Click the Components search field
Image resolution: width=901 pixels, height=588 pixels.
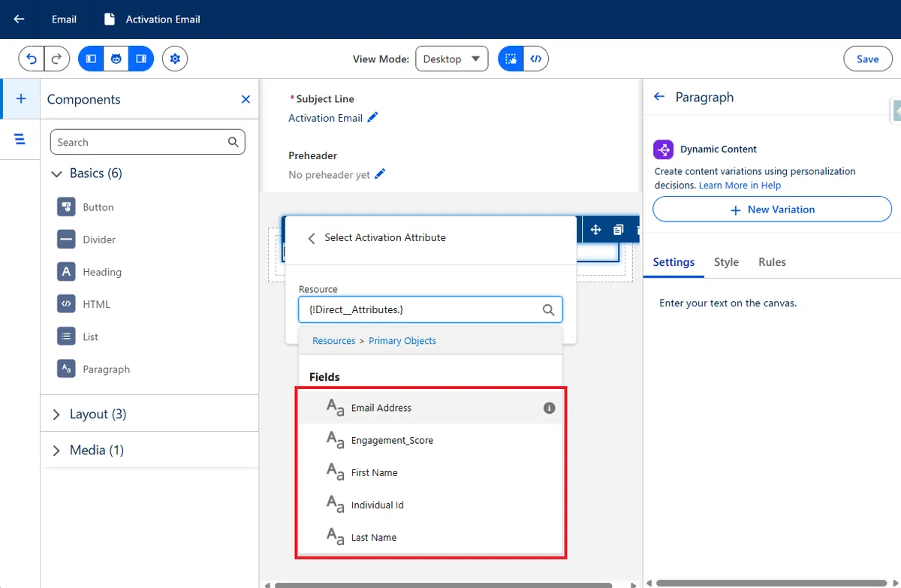147,142
